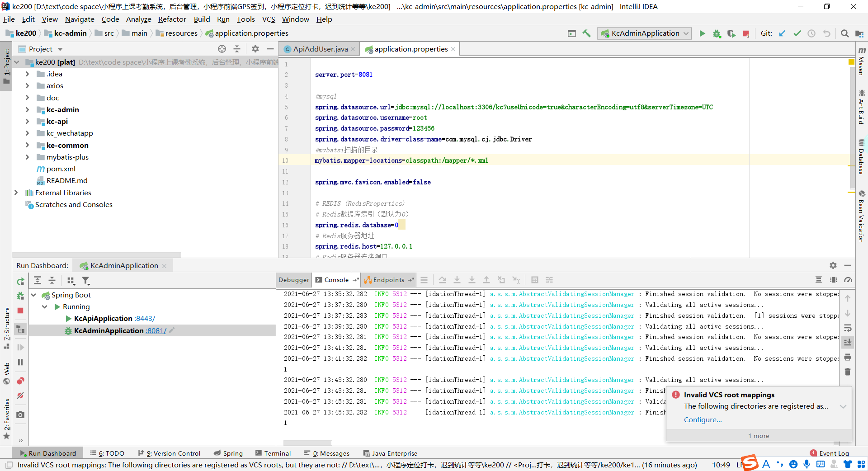
Task: Start debugging with the bug icon
Action: (717, 33)
